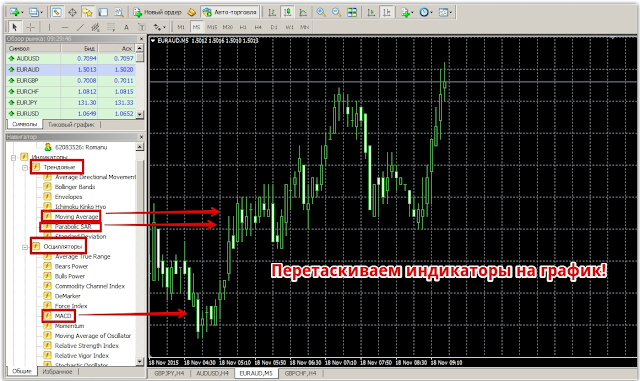
Task: Select EURJPY symbol in Market Watch
Action: (28, 102)
